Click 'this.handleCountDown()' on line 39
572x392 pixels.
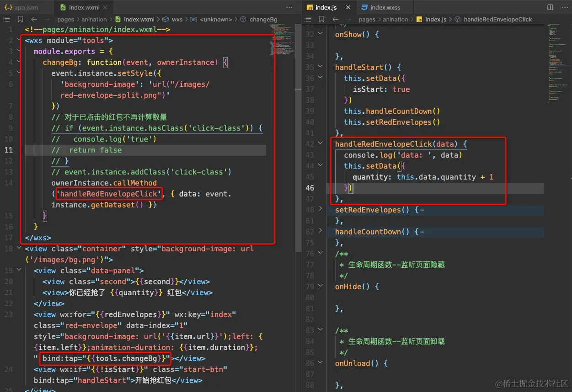392,111
